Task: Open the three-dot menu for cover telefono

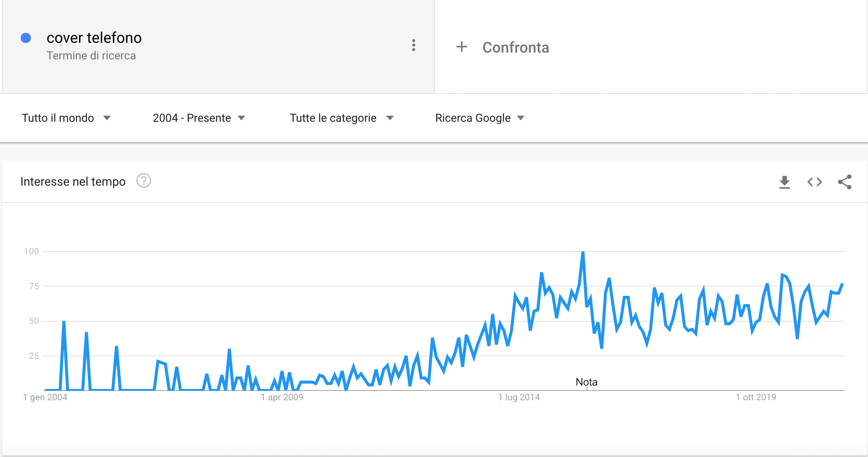Action: 413,45
